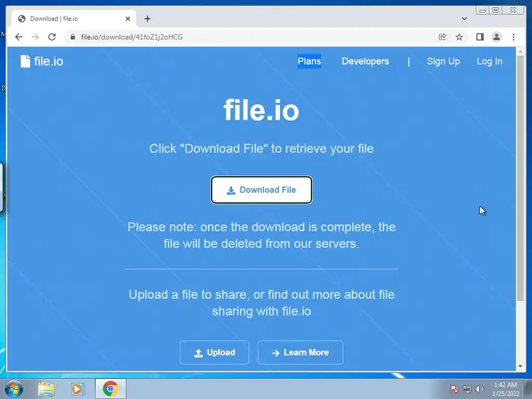Minimize the Chrome window
This screenshot has width=532, height=399.
point(483,10)
